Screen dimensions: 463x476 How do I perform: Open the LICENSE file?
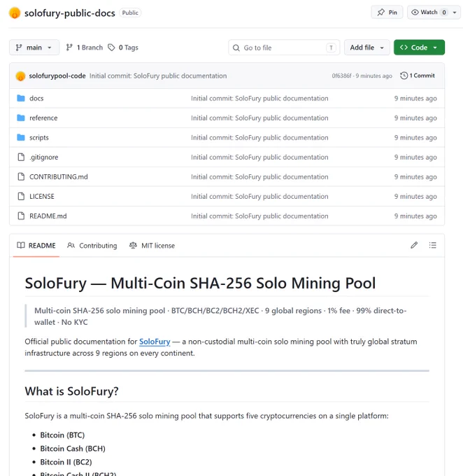click(x=42, y=197)
